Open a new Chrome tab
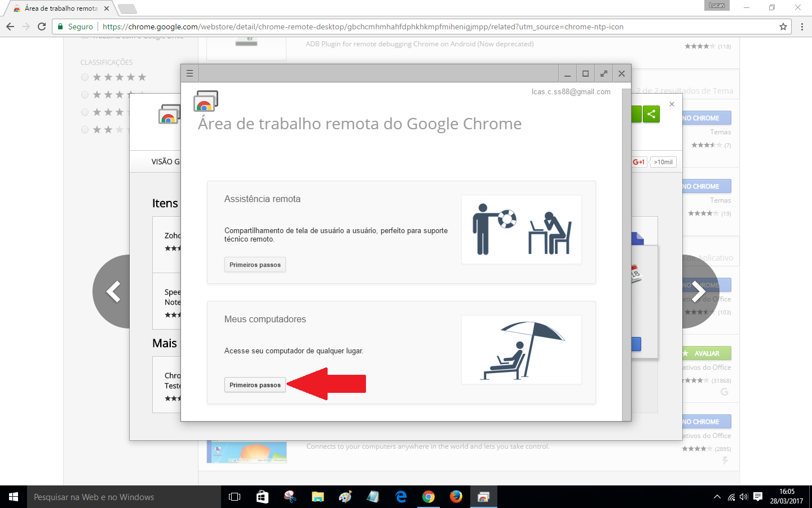Viewport: 812px width, 508px height. coord(127,8)
